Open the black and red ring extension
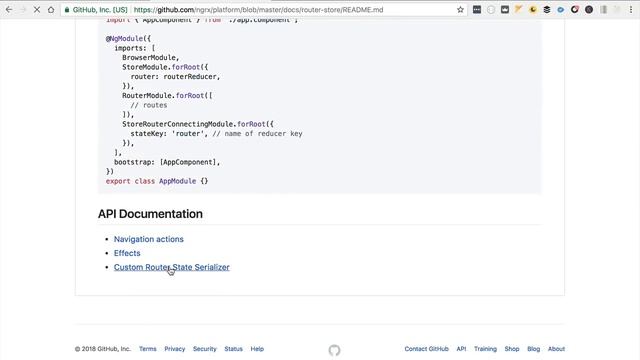640x360 pixels. pyautogui.click(x=575, y=9)
